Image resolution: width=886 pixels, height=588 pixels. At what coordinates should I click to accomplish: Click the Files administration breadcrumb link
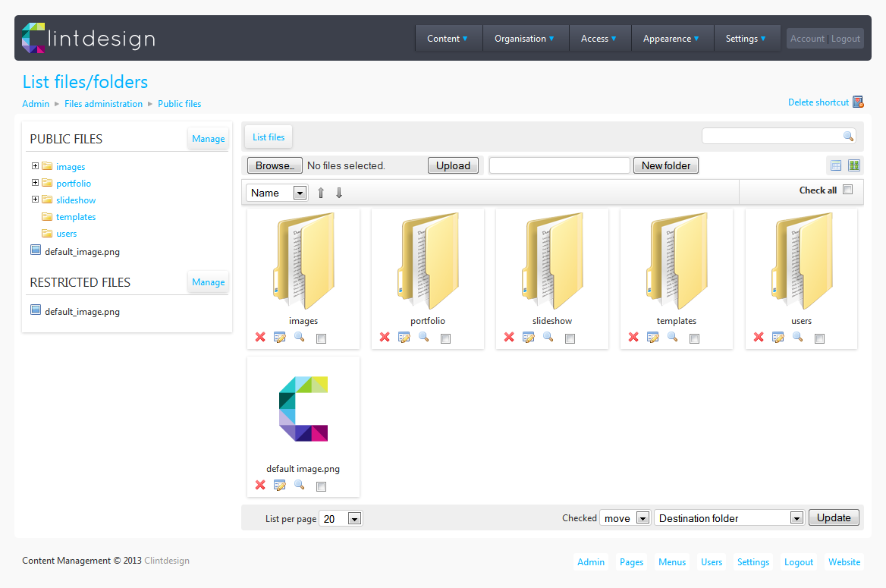[103, 103]
